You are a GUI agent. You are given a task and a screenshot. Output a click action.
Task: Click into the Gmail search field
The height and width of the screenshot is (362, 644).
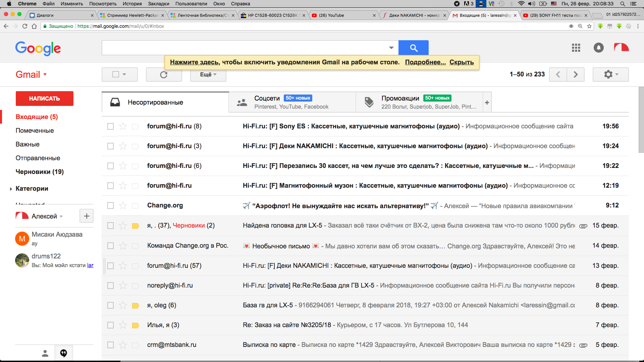[245, 48]
